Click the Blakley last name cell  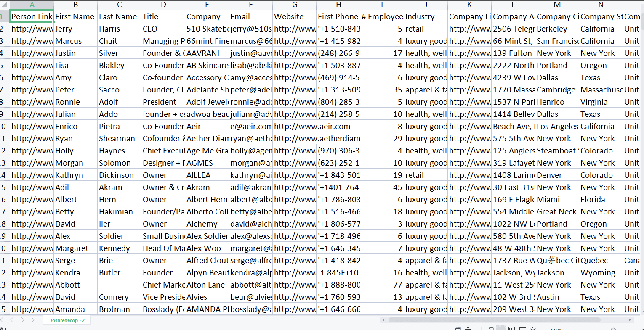point(119,65)
